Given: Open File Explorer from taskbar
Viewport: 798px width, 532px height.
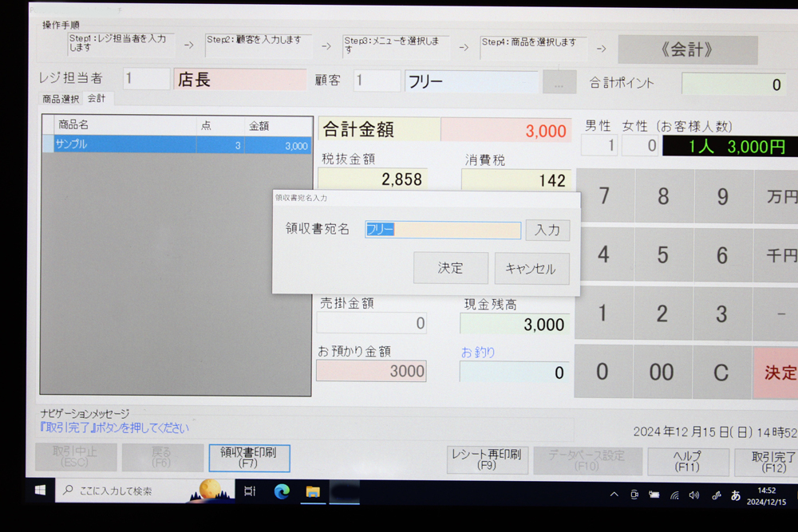Looking at the screenshot, I should 313,492.
